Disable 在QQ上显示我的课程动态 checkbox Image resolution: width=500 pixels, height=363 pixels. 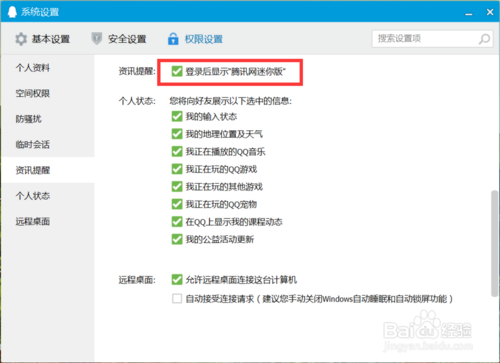coord(177,222)
